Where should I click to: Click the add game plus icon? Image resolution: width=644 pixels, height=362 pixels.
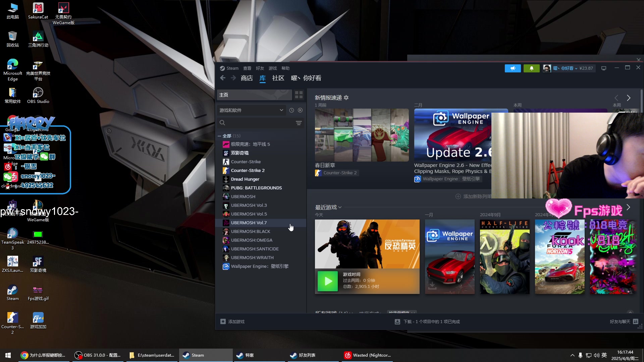point(223,321)
